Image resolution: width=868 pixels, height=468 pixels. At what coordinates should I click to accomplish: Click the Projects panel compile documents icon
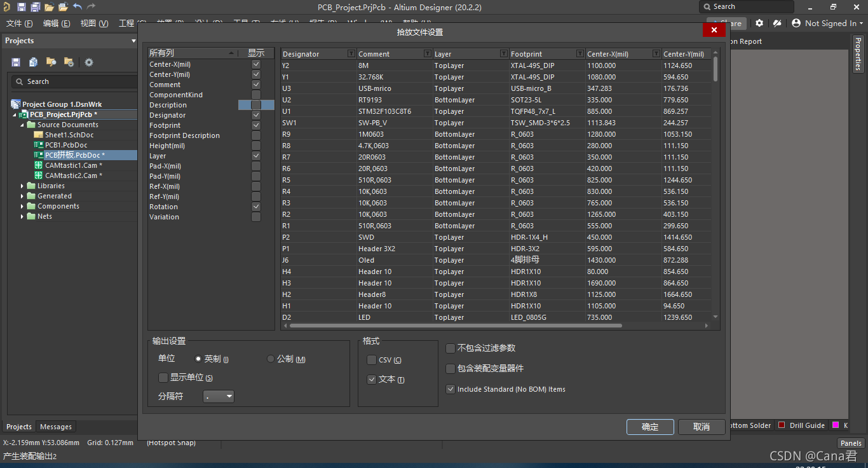coord(33,62)
